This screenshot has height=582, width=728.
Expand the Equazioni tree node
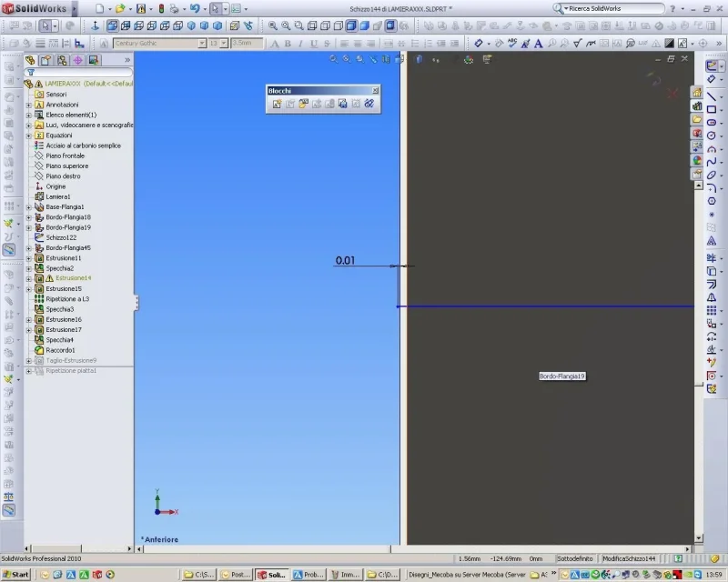click(x=29, y=135)
